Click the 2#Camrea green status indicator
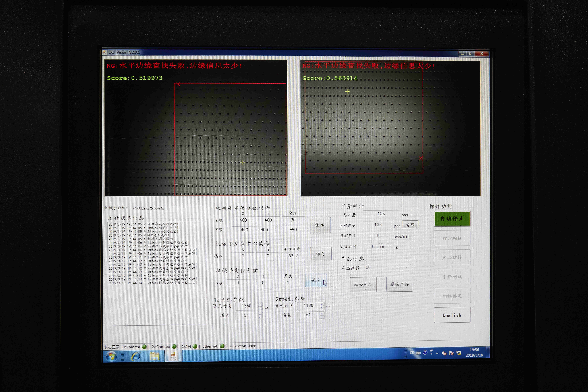 click(x=174, y=347)
